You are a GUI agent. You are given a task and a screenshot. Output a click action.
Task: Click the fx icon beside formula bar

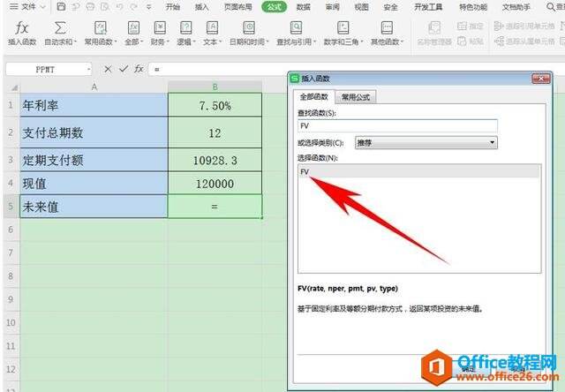tap(139, 69)
